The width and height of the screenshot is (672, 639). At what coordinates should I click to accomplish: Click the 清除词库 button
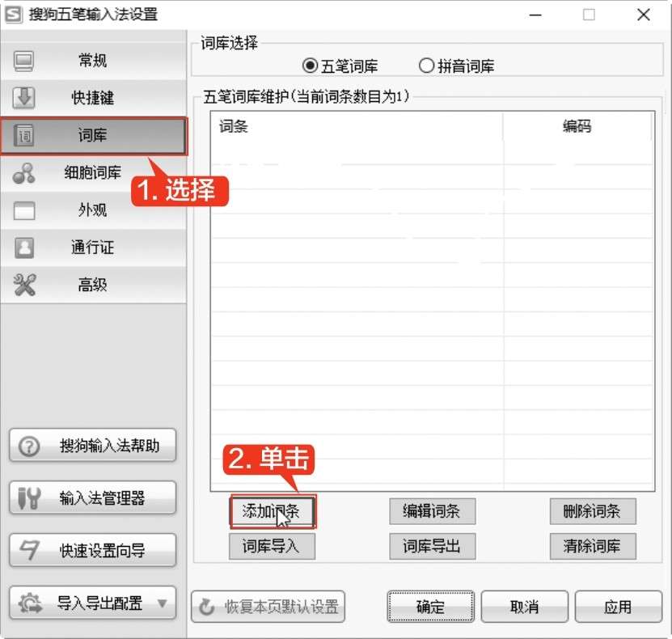593,546
